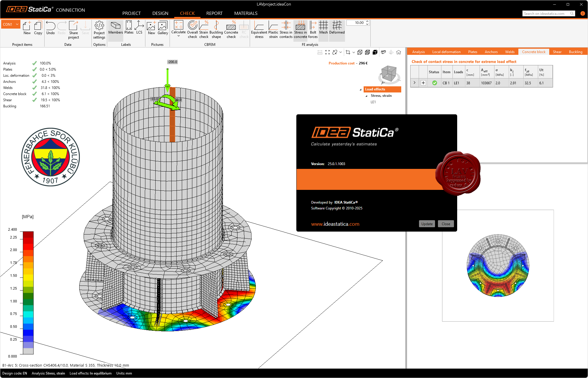This screenshot has width=588, height=378.
Task: Open Share project
Action: tap(73, 30)
